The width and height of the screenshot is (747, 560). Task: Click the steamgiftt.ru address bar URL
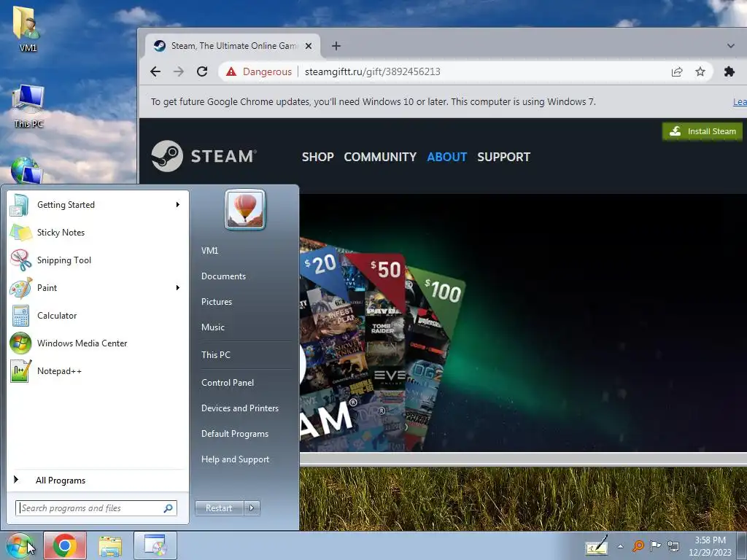(373, 71)
